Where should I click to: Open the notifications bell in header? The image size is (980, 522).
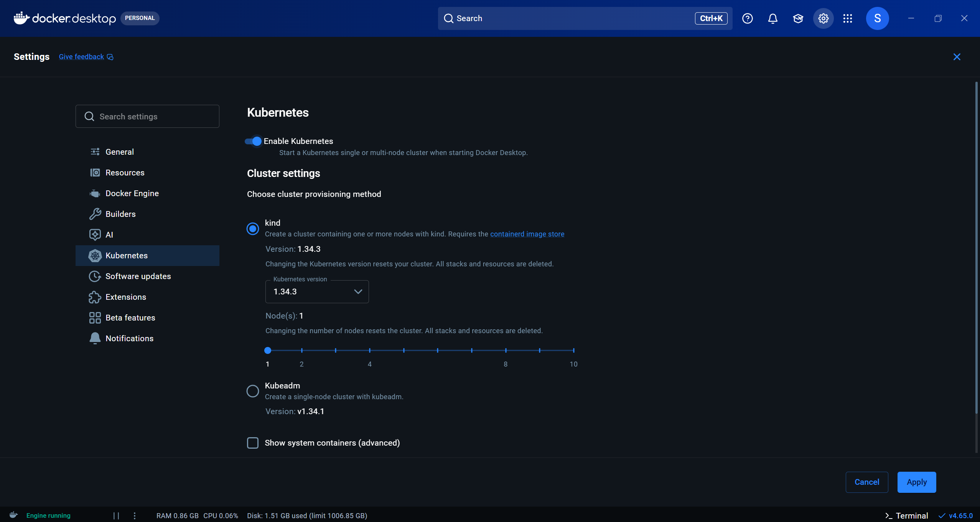(772, 18)
